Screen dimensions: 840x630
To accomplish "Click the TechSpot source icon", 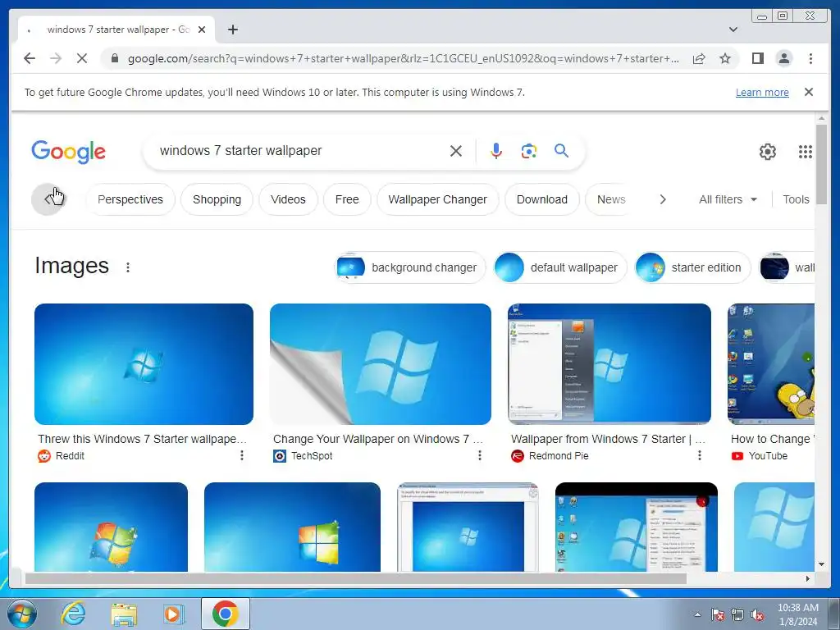I will pyautogui.click(x=280, y=456).
